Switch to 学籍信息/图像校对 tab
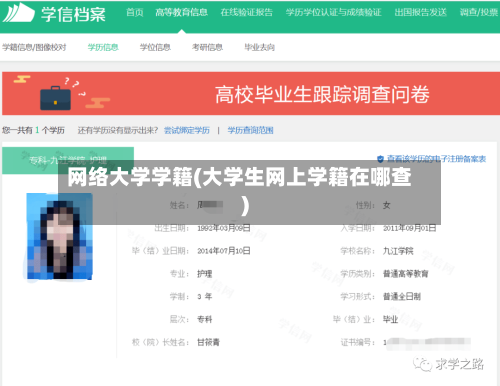Screen dimensions: 500x386 34,47
